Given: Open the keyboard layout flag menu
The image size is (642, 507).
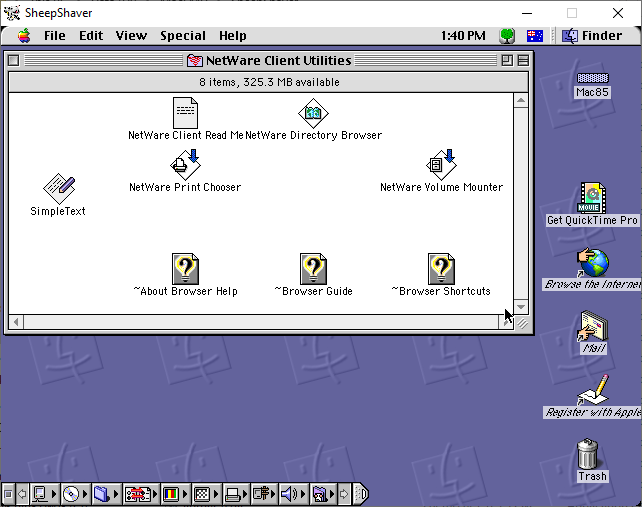Looking at the screenshot, I should (x=535, y=36).
